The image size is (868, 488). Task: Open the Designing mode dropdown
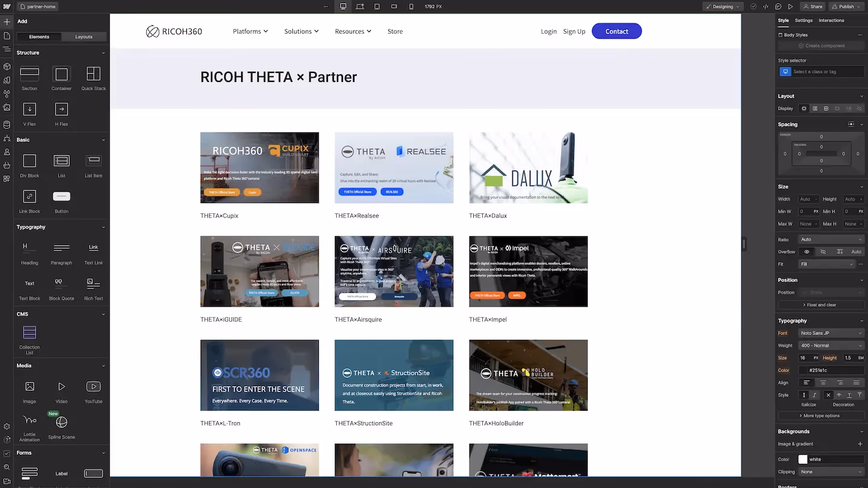tap(723, 7)
